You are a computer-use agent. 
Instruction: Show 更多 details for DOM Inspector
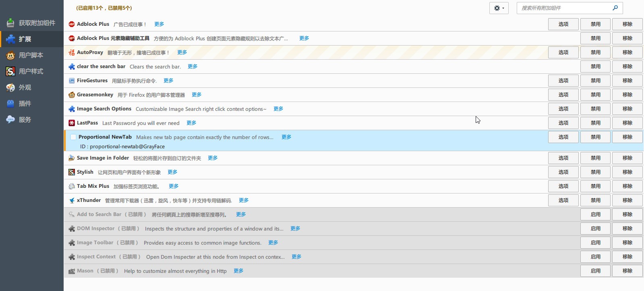pyautogui.click(x=295, y=229)
